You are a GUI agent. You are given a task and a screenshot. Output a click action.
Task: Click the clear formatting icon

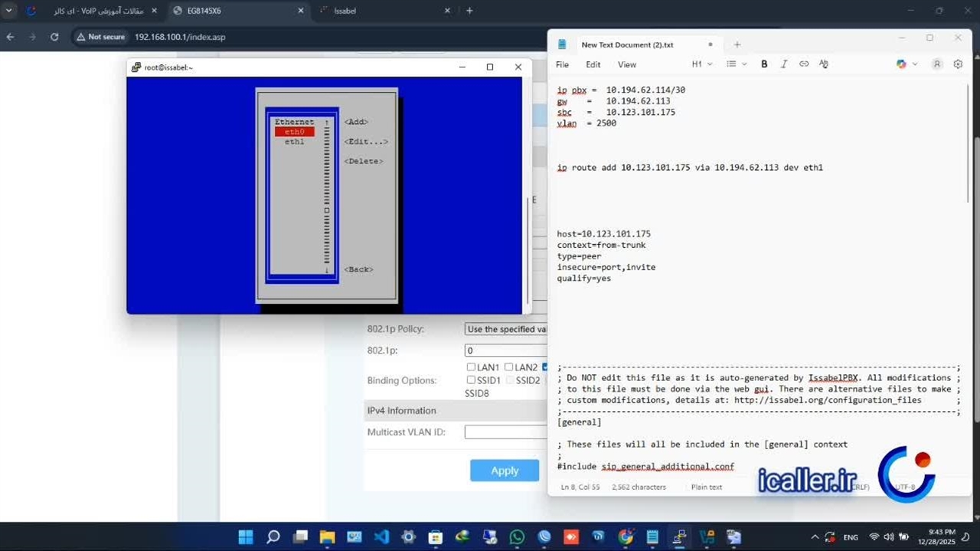coord(824,64)
